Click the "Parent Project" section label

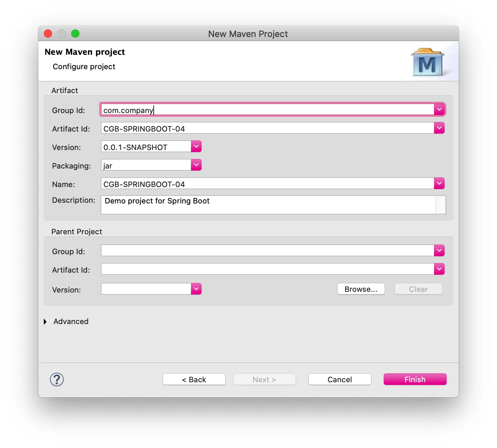click(77, 232)
